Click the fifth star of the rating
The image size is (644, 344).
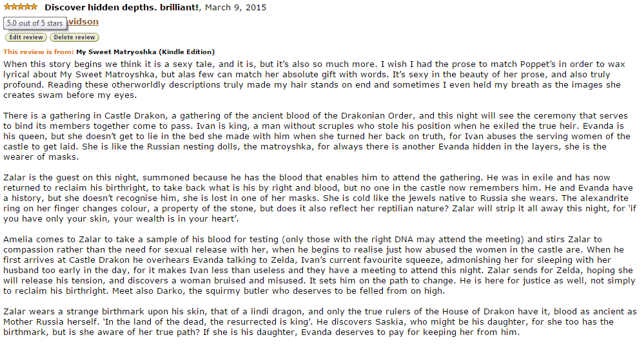(x=34, y=7)
